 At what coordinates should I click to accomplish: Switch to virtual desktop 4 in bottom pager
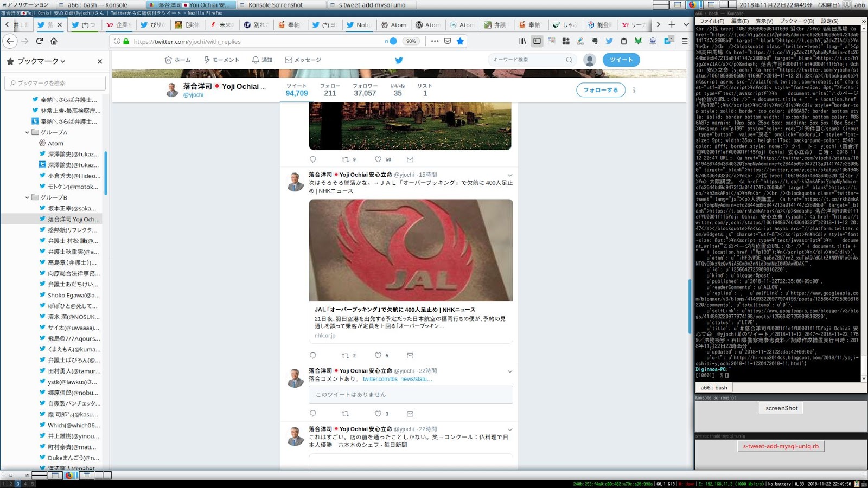pyautogui.click(x=25, y=484)
